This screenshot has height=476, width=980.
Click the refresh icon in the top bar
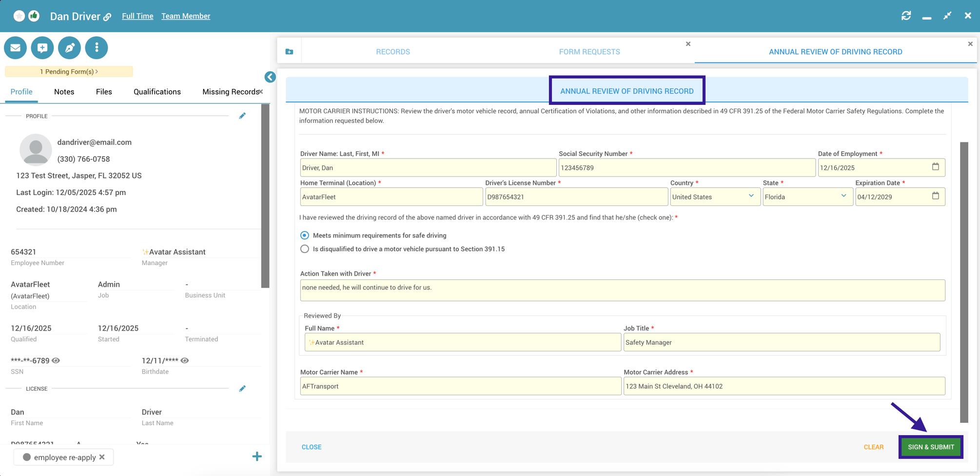[906, 16]
